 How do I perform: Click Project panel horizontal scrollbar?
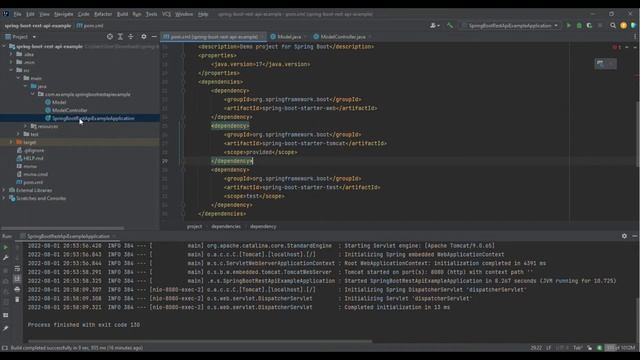click(x=62, y=228)
